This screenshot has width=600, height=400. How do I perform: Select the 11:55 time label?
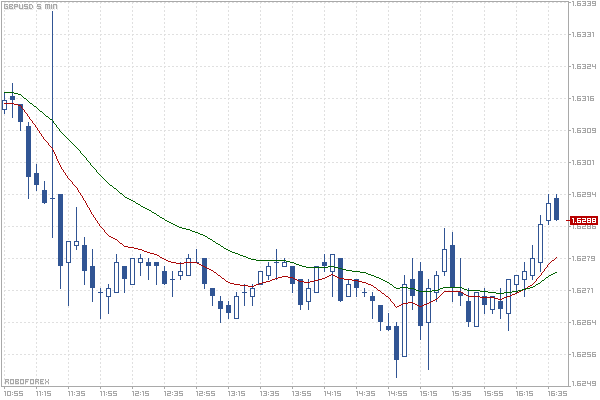pyautogui.click(x=108, y=393)
